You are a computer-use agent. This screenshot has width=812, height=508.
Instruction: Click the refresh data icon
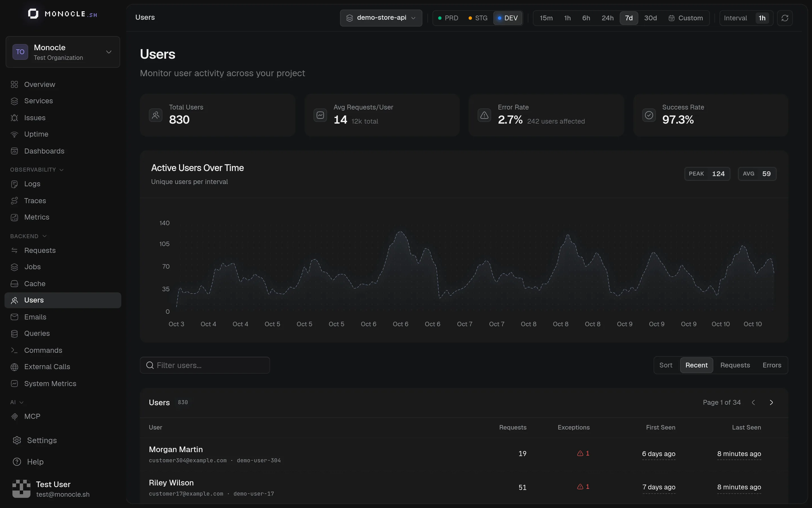[785, 18]
